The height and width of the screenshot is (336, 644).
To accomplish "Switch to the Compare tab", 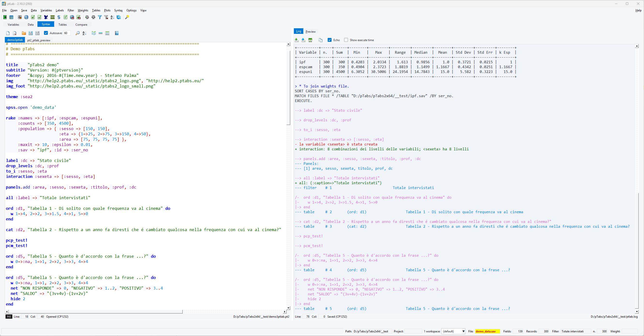I will [81, 24].
